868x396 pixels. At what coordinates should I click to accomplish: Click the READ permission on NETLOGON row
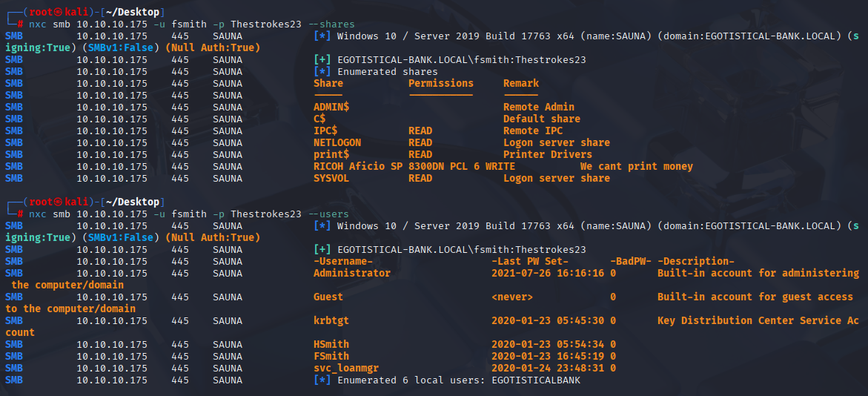coord(420,143)
